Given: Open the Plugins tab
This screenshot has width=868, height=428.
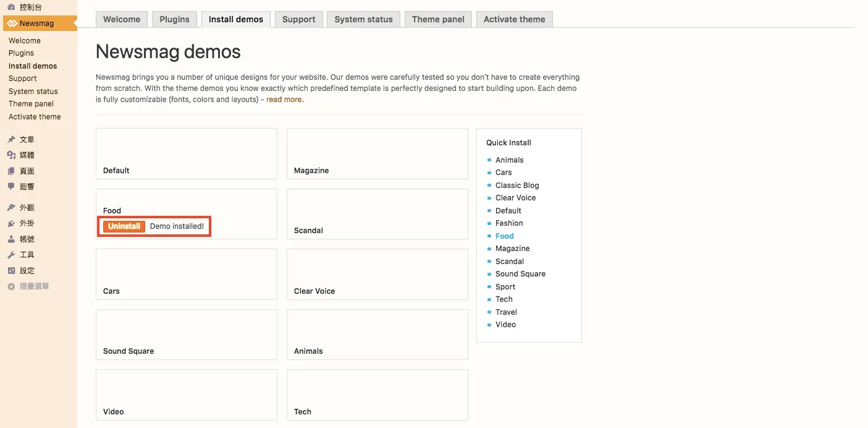Looking at the screenshot, I should (x=175, y=19).
